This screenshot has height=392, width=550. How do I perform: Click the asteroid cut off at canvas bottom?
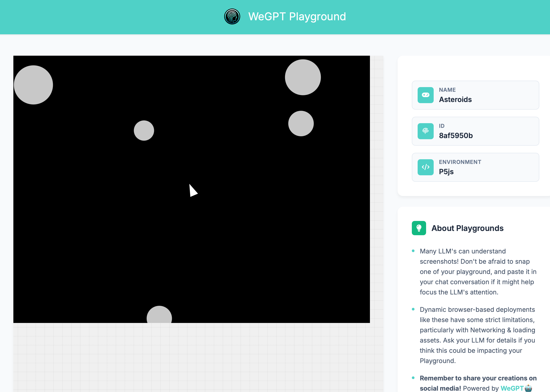click(159, 314)
